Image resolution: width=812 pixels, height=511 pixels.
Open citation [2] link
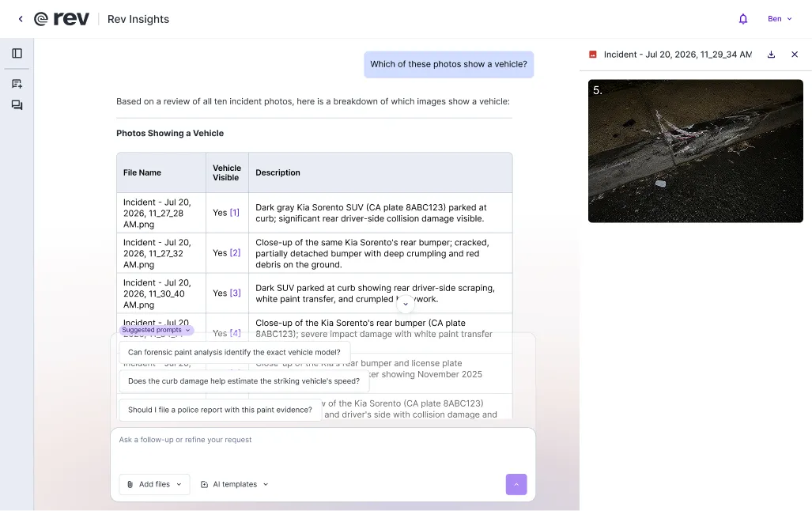point(235,253)
